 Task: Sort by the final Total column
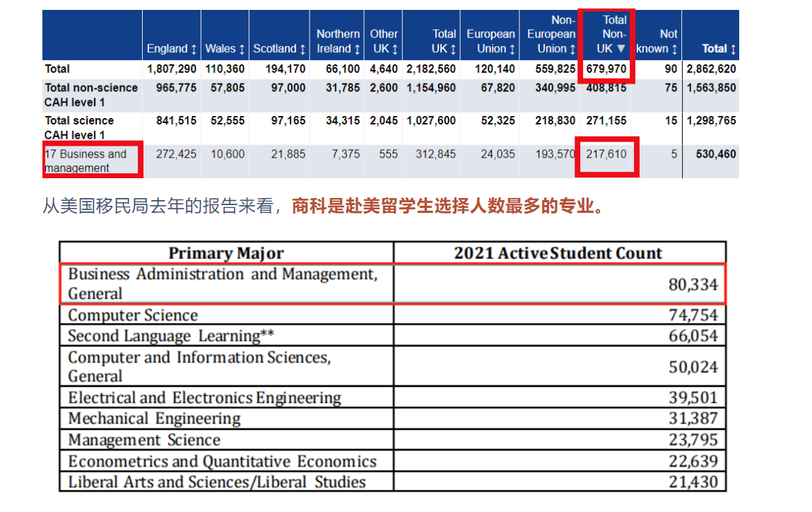[732, 49]
